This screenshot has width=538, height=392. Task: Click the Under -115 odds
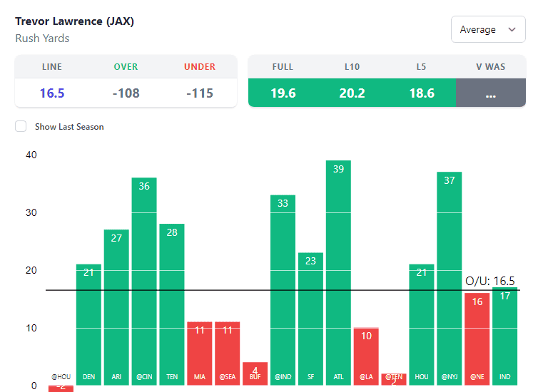point(200,93)
